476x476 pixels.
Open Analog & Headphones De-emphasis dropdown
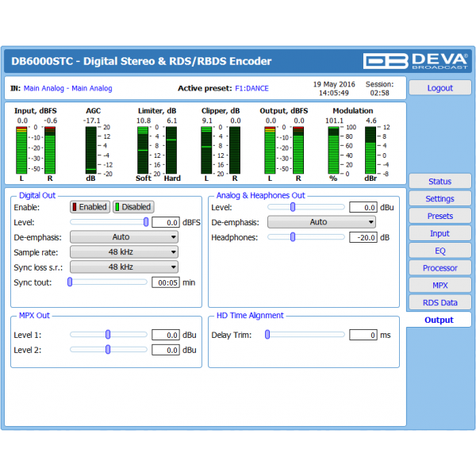coord(321,222)
